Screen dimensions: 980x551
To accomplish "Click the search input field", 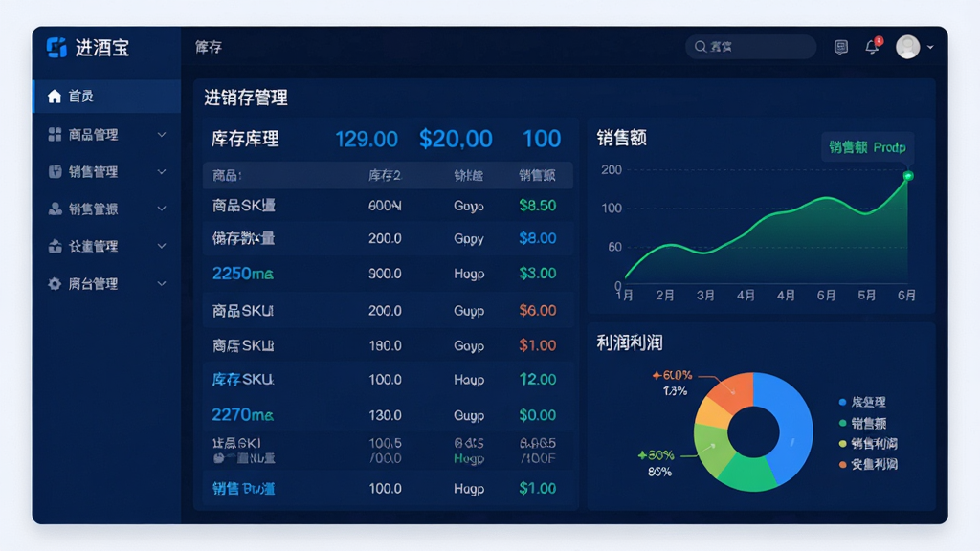I will tap(750, 47).
